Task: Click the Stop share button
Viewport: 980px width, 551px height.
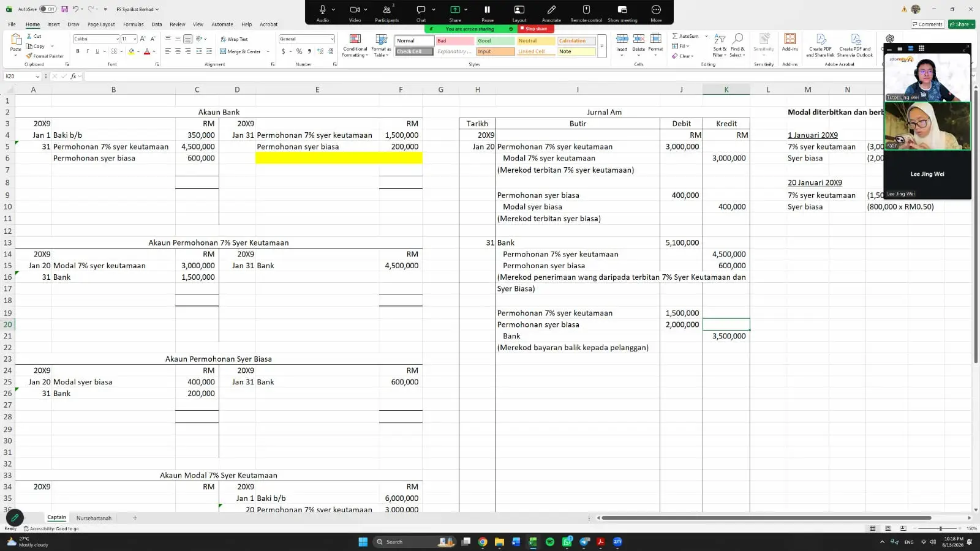Action: (x=535, y=29)
